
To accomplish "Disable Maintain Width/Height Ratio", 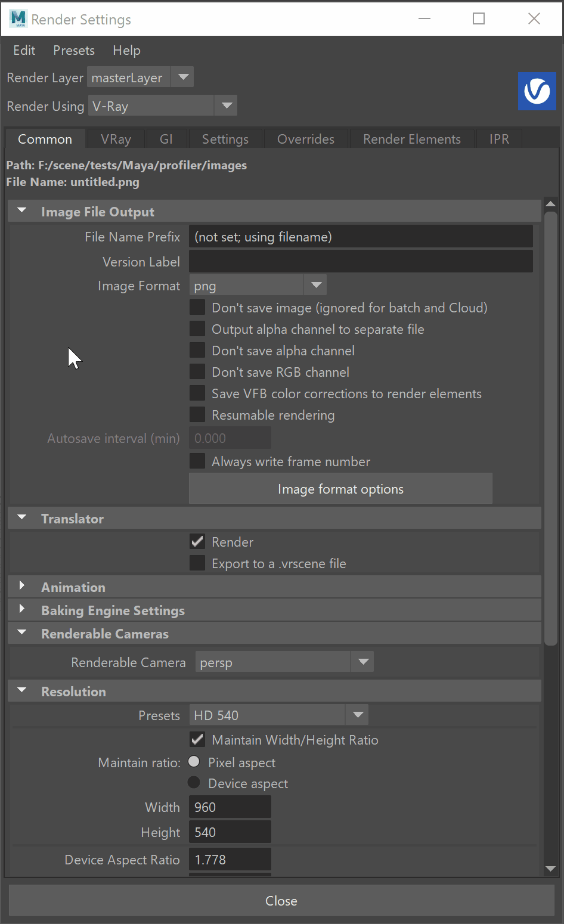I will click(x=197, y=739).
